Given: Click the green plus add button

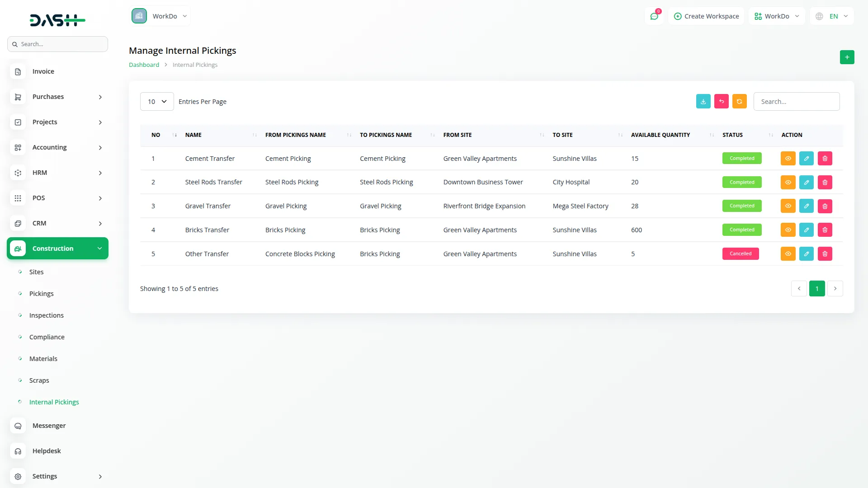Looking at the screenshot, I should (847, 57).
